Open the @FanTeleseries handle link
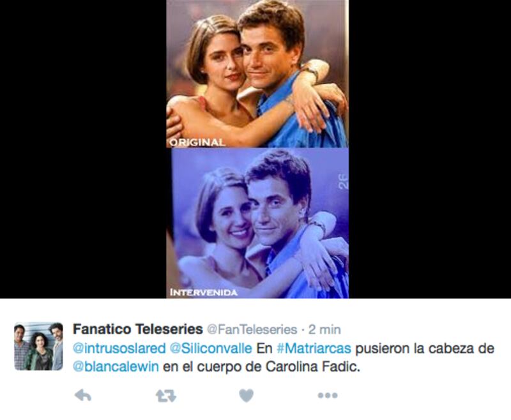Viewport: 511px width, 420px height. coord(252,329)
